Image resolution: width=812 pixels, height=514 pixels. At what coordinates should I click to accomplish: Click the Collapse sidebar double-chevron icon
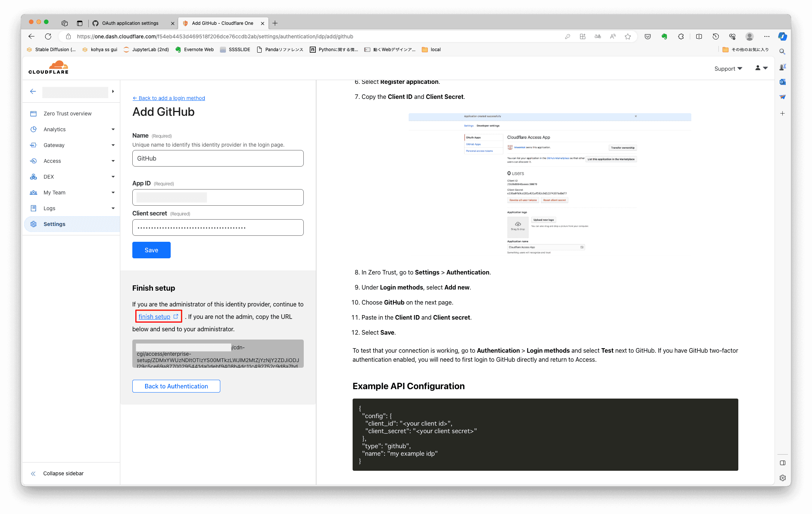pos(33,473)
